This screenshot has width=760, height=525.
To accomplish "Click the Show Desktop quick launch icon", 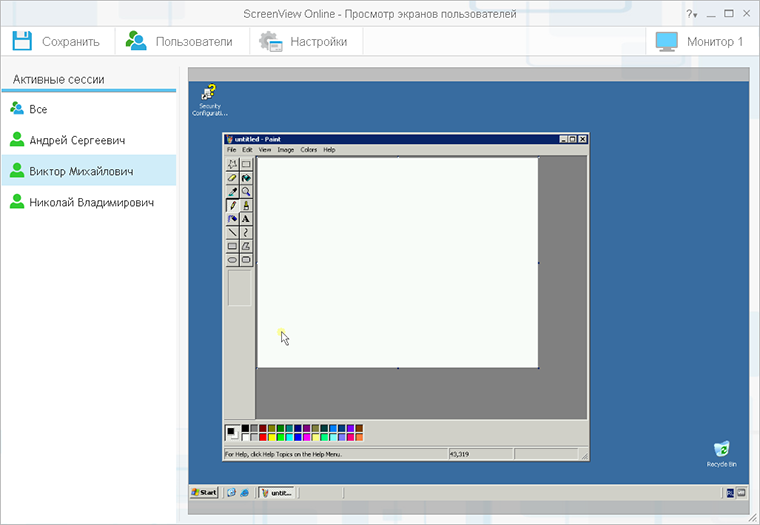I will click(x=231, y=493).
